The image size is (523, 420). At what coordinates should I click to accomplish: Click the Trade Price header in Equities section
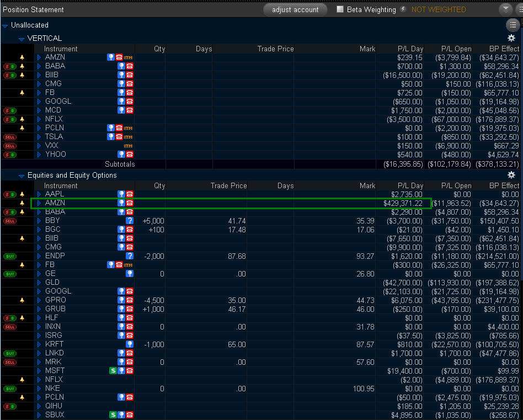click(x=228, y=185)
